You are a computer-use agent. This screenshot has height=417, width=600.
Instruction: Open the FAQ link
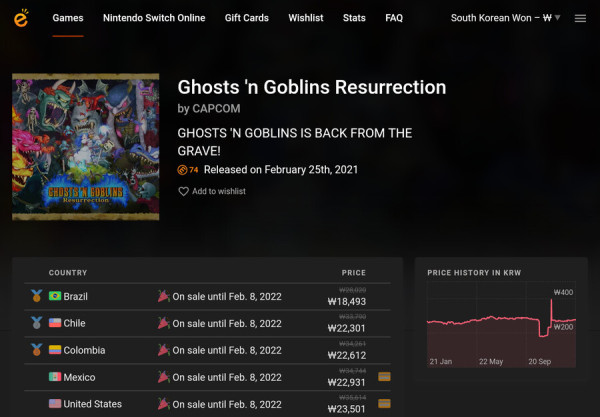pyautogui.click(x=394, y=18)
